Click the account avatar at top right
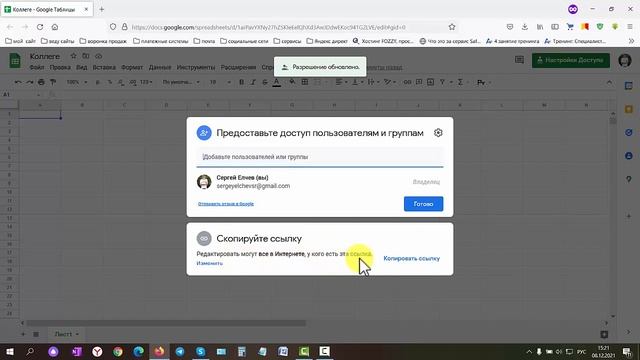 pos(625,60)
